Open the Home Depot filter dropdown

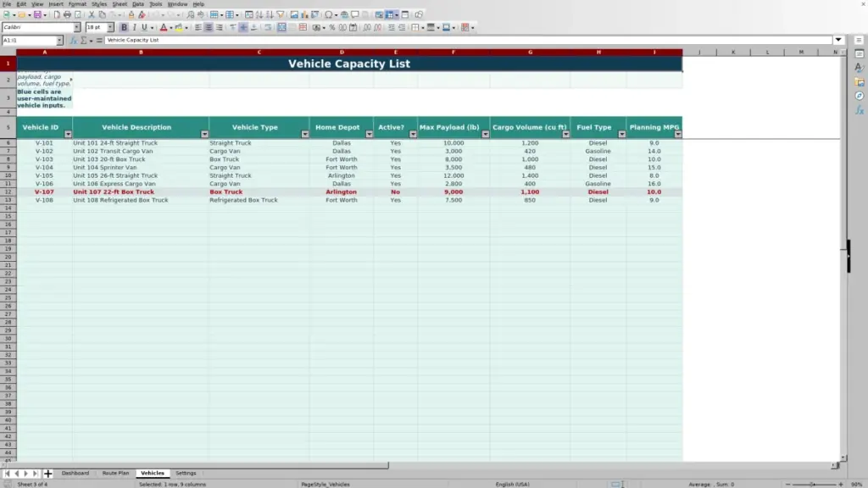click(x=370, y=135)
